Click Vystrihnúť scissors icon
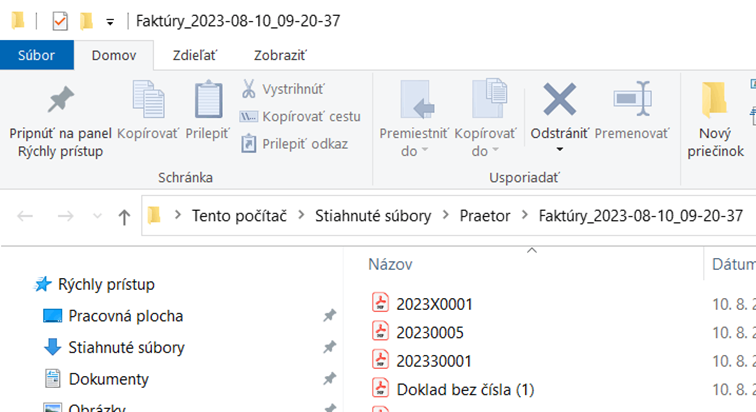 249,90
